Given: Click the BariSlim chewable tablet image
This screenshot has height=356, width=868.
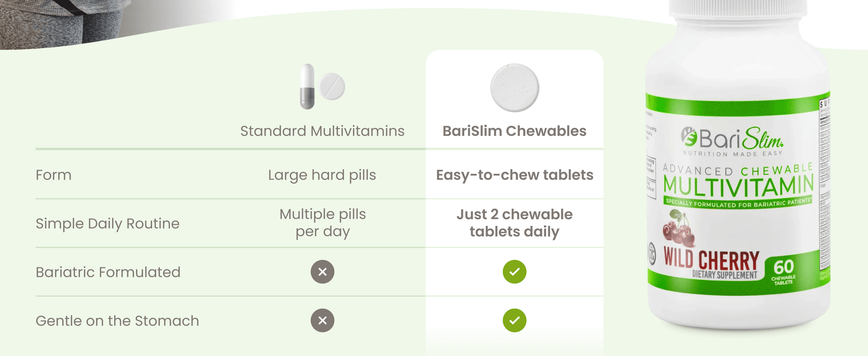Looking at the screenshot, I should coord(514,88).
